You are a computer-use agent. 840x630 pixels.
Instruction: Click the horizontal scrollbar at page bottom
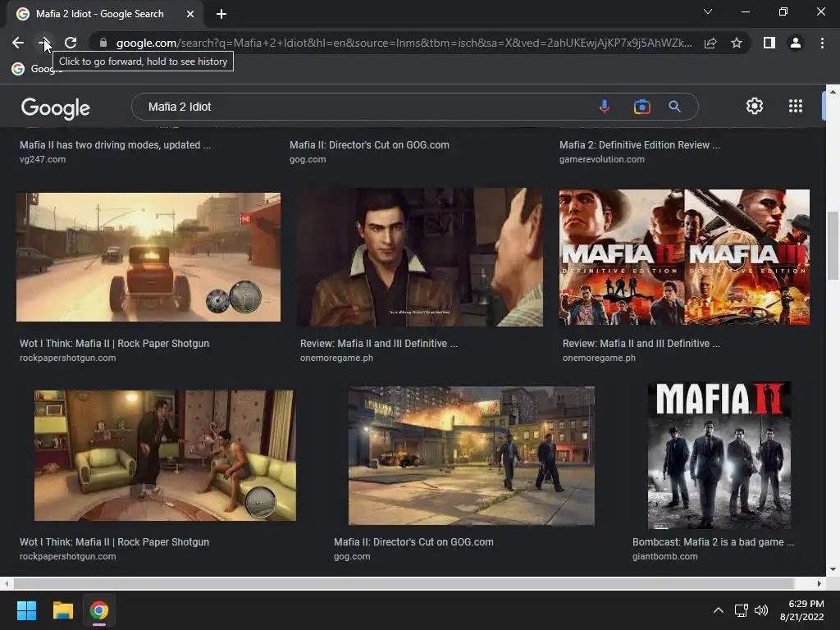pyautogui.click(x=404, y=583)
